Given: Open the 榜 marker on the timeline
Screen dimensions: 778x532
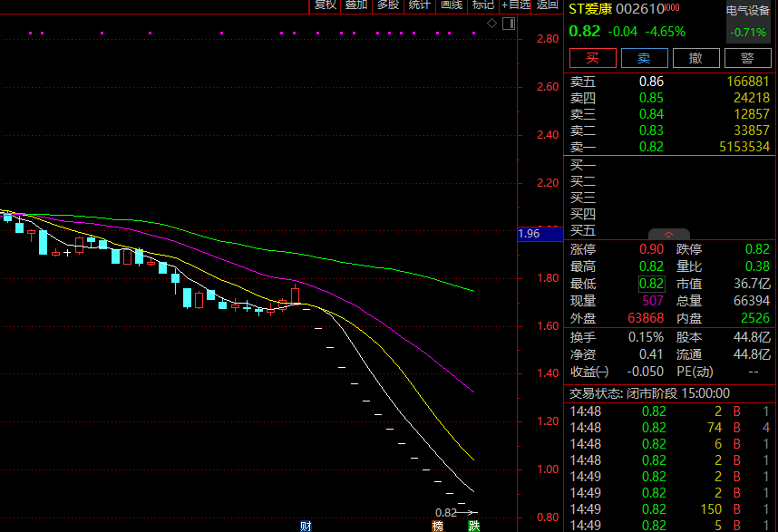Looking at the screenshot, I should click(438, 526).
